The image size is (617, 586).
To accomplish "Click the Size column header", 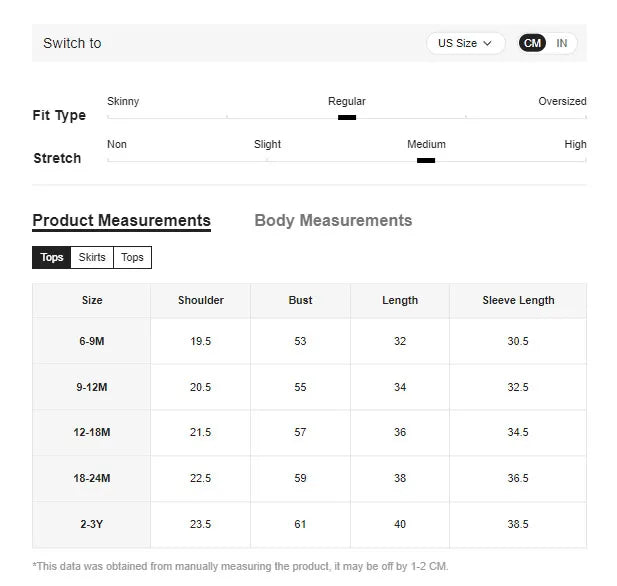I will (x=92, y=300).
